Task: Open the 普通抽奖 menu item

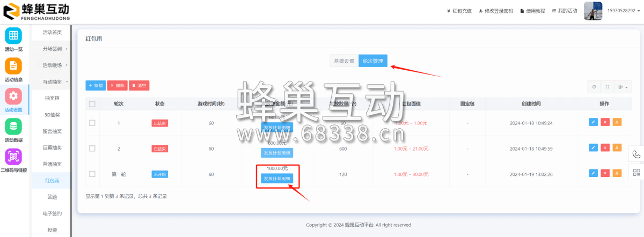Action: click(52, 164)
